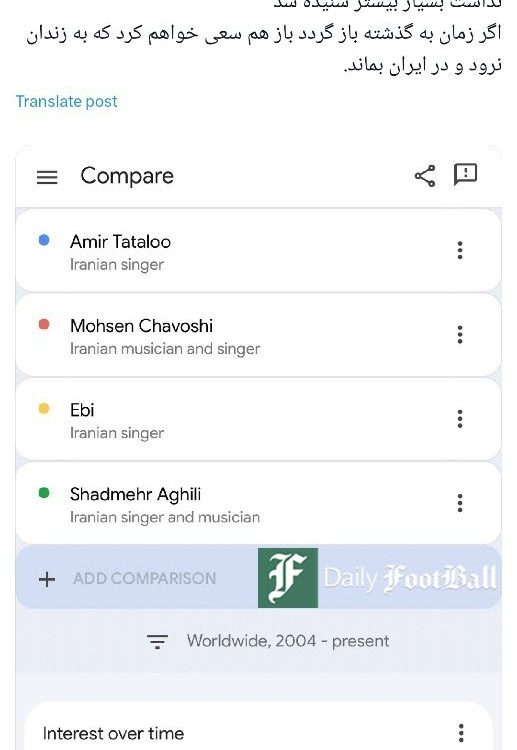The width and height of the screenshot is (517, 750).
Task: Open the send feedback icon
Action: (465, 175)
